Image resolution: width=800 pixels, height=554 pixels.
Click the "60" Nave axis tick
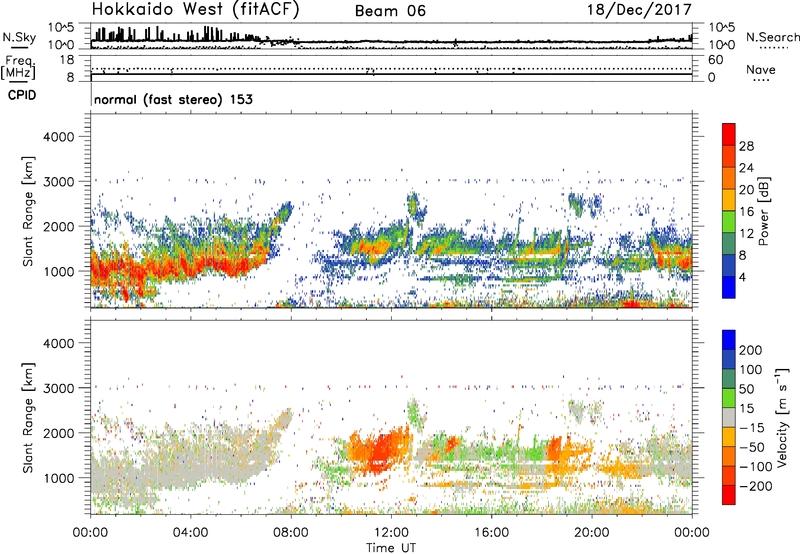(x=715, y=60)
